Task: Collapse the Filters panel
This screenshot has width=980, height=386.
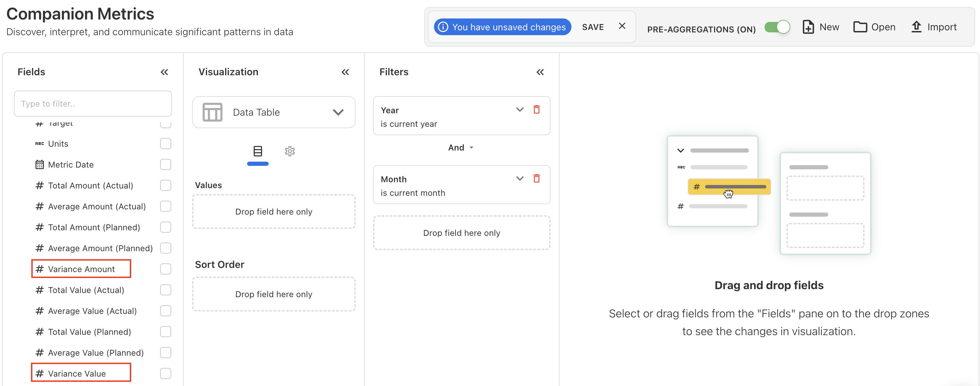Action: click(x=540, y=72)
